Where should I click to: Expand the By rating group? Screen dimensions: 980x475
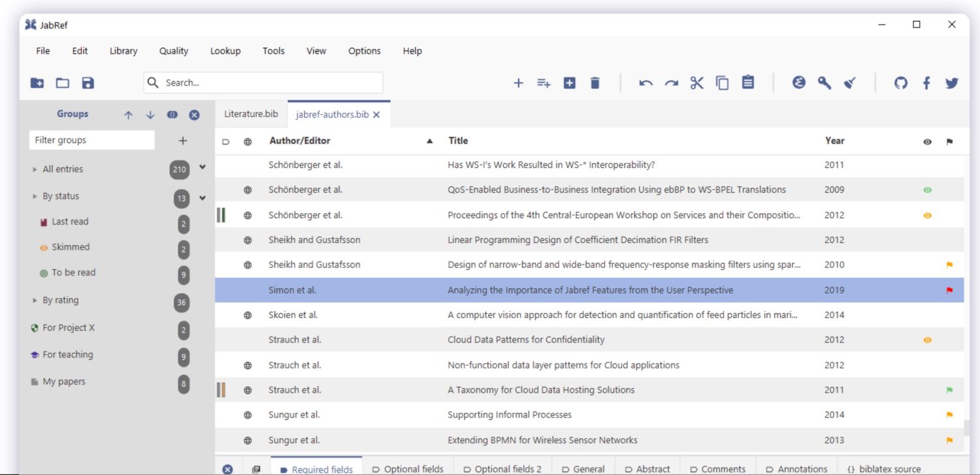tap(34, 300)
